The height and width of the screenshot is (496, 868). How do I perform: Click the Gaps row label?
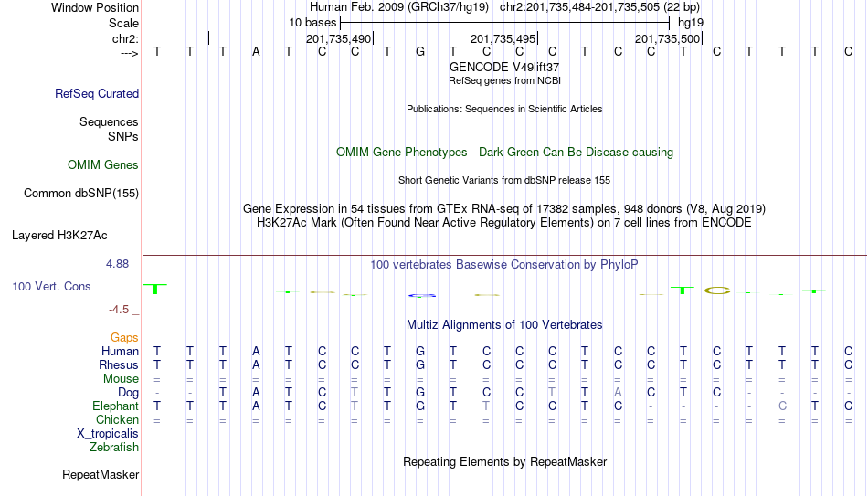coord(124,338)
